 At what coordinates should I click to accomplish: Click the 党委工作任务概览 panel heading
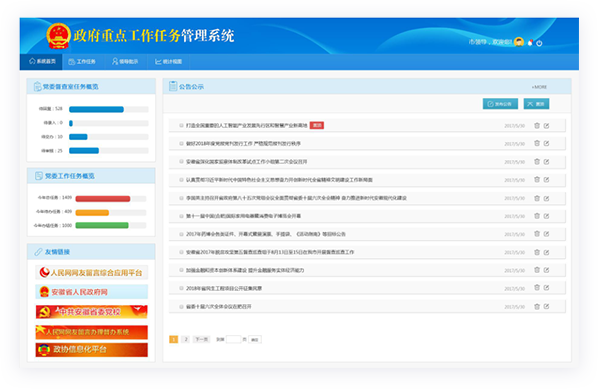[x=70, y=176]
